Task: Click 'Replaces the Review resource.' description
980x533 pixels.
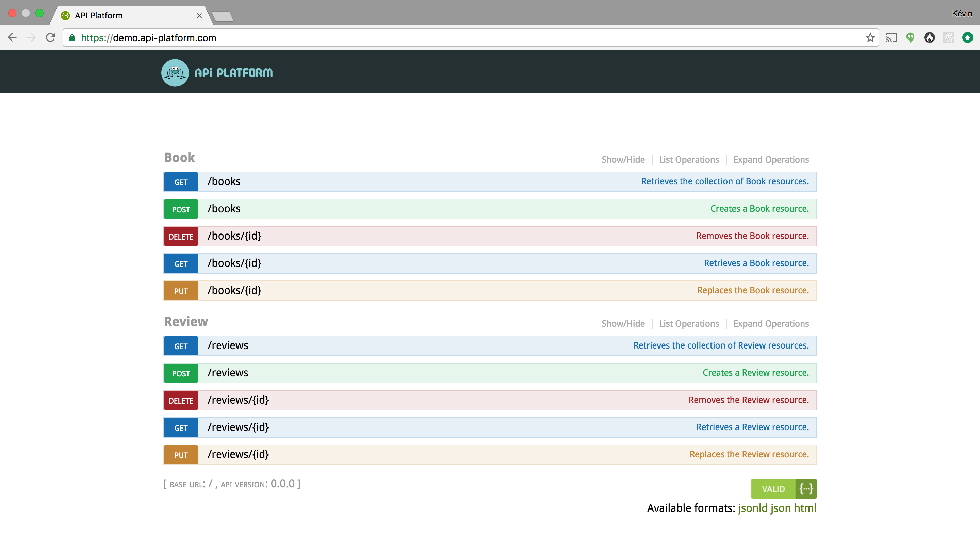Action: [x=749, y=454]
